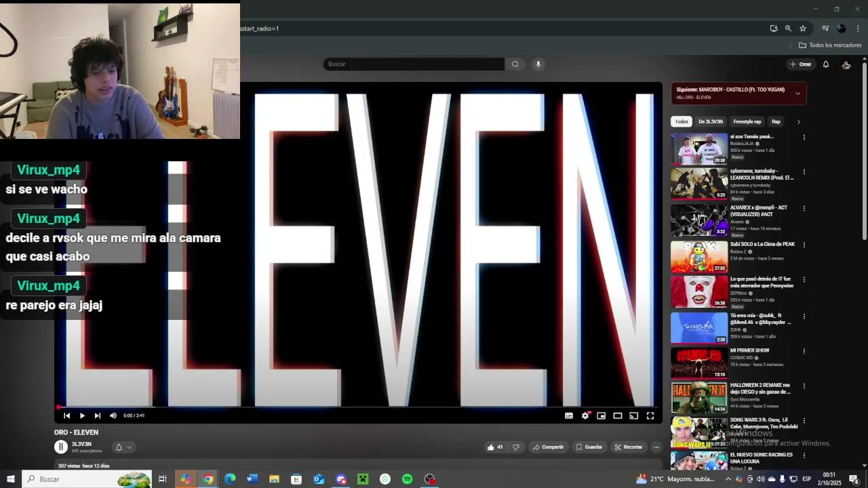Bookmark this page with star icon

[x=803, y=28]
